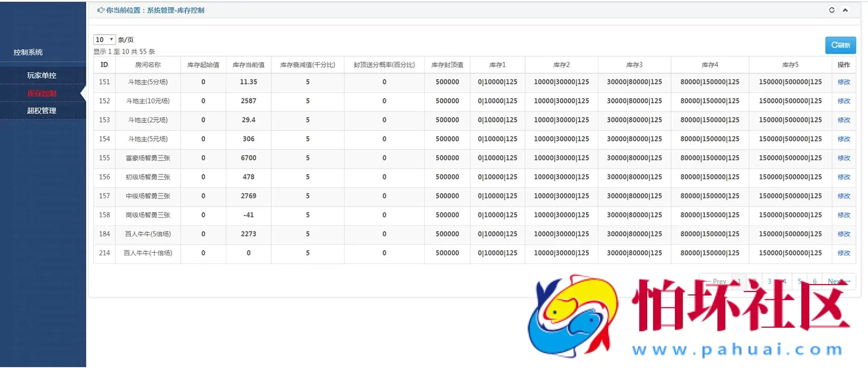Click ID cell 151

click(x=104, y=82)
